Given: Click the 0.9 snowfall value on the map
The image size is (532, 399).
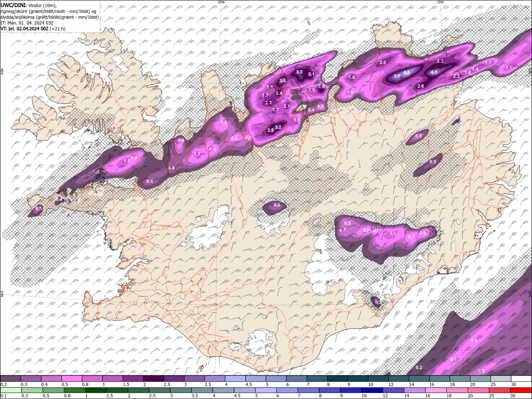Looking at the screenshot, I should tap(212, 149).
